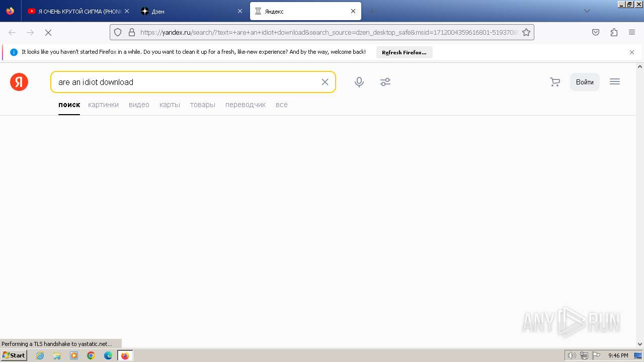Clear the search query with the X icon
This screenshot has height=362, width=644.
tap(325, 82)
